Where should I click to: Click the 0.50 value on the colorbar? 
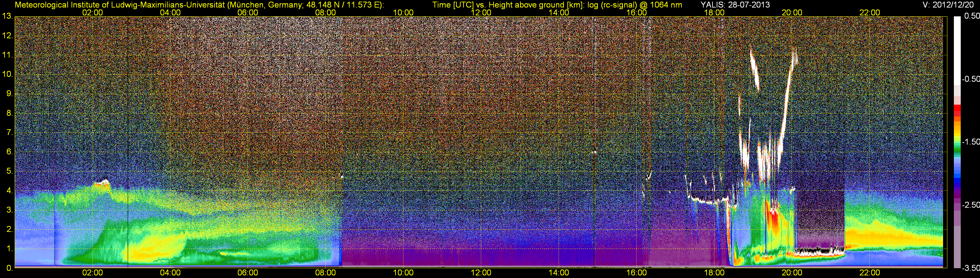[971, 16]
